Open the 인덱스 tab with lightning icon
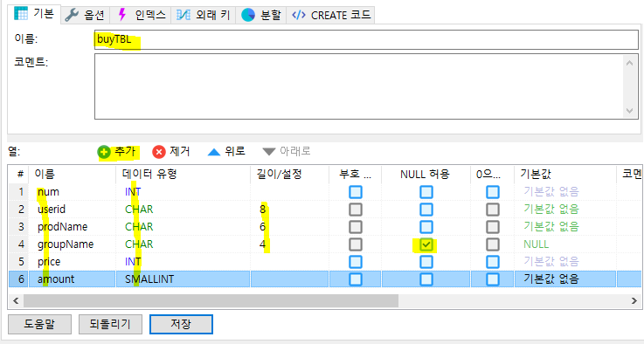644x344 pixels. point(141,15)
